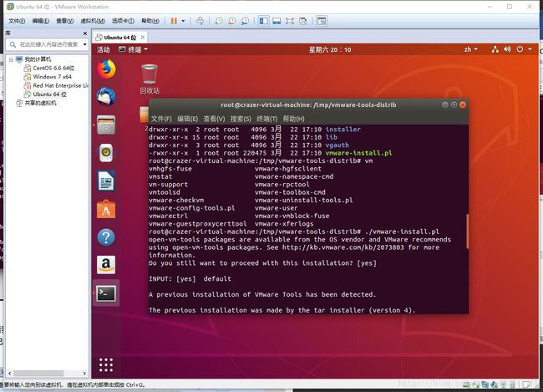Select Ubuntu 64 位 in the library tree
543x392 pixels.
coord(49,94)
